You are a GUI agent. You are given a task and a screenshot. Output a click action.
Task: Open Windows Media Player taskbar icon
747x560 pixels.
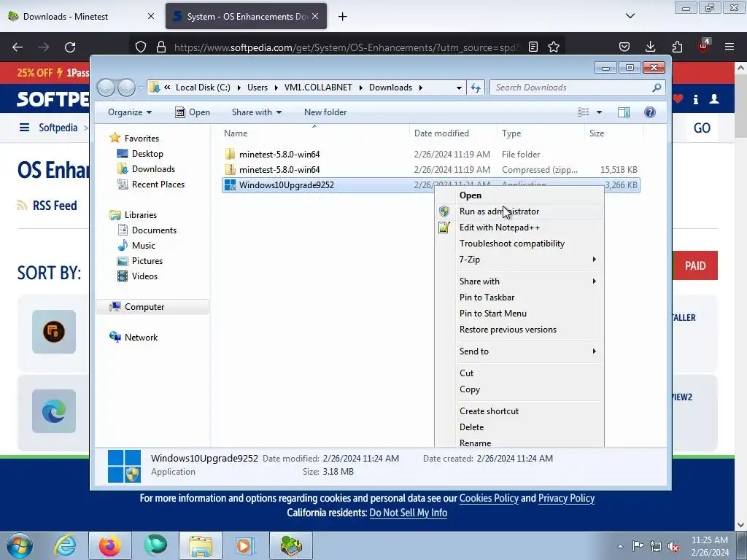tap(246, 546)
